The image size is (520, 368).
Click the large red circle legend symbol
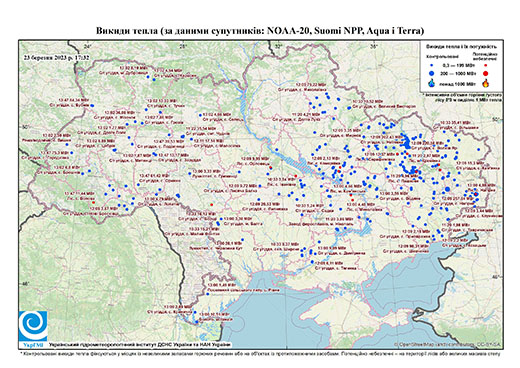(485, 73)
